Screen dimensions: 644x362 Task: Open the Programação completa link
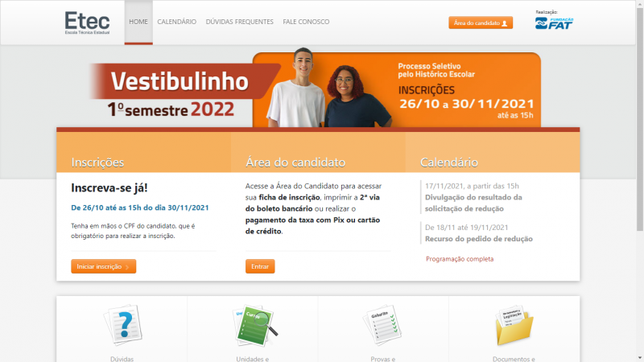(x=460, y=259)
